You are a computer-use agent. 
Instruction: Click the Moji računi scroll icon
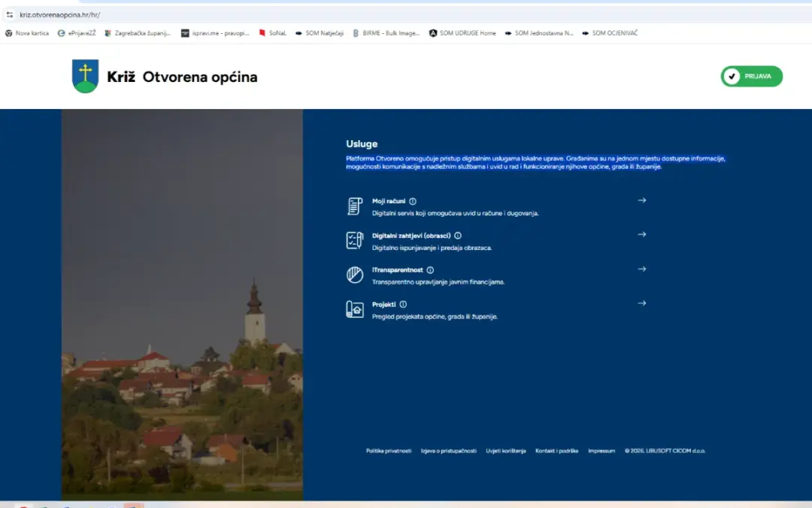(354, 205)
